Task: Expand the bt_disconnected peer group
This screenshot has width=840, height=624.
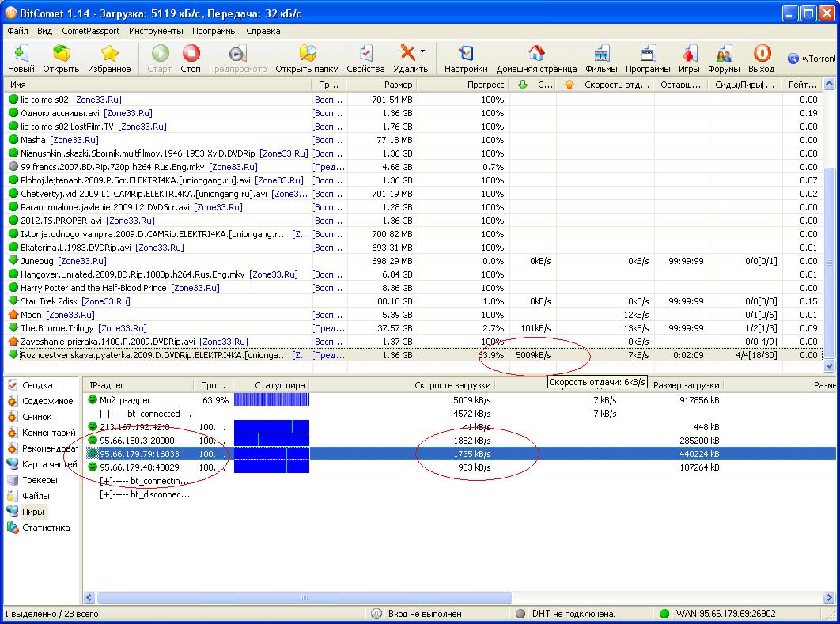Action: [104, 494]
